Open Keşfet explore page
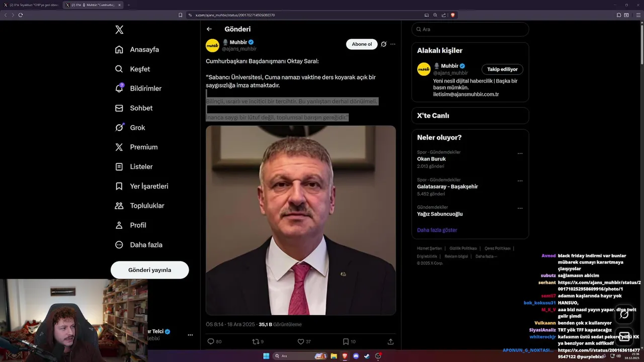Image resolution: width=644 pixels, height=362 pixels. pyautogui.click(x=133, y=69)
